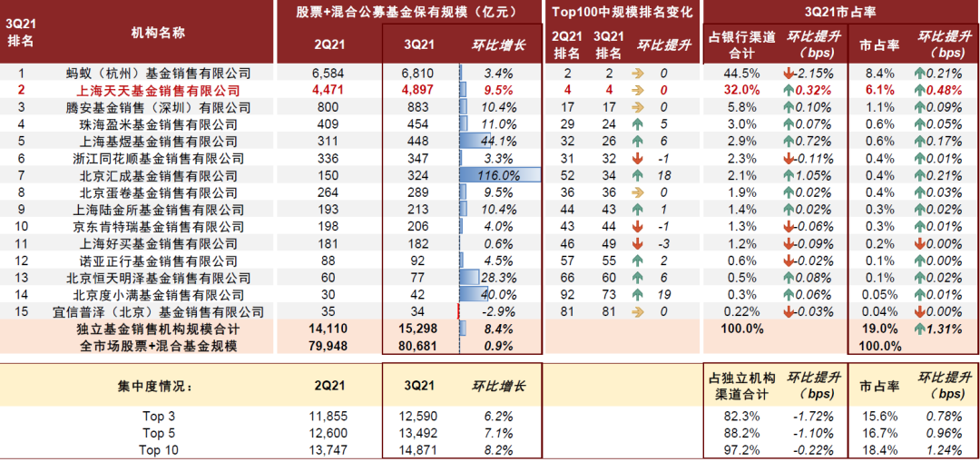Click green up arrow beside 0.72%
Image resolution: width=980 pixels, height=462 pixels.
pos(789,142)
